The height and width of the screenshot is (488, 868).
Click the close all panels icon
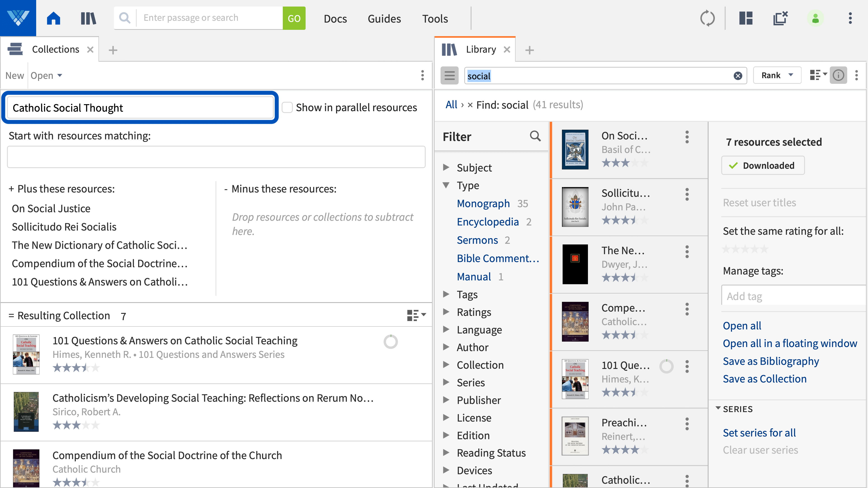tap(780, 18)
